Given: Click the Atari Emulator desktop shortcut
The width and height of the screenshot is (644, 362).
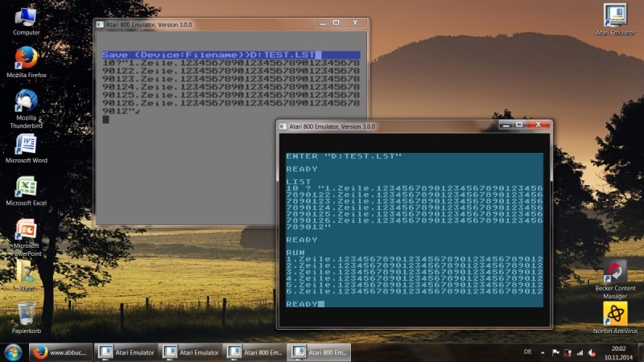Looking at the screenshot, I should pyautogui.click(x=615, y=19).
